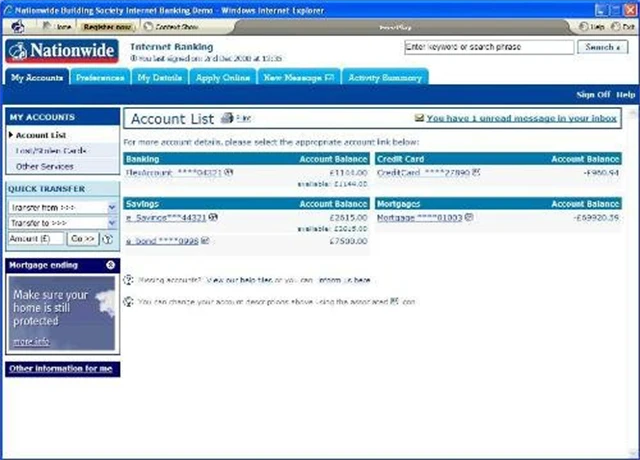The width and height of the screenshot is (640, 460).
Task: Click quick transfer help icon
Action: (x=107, y=239)
